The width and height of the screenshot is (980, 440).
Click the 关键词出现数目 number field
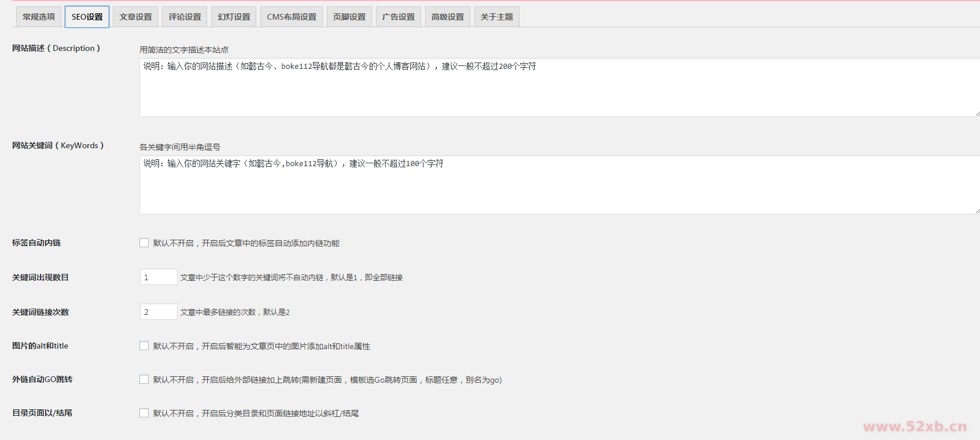pyautogui.click(x=159, y=277)
